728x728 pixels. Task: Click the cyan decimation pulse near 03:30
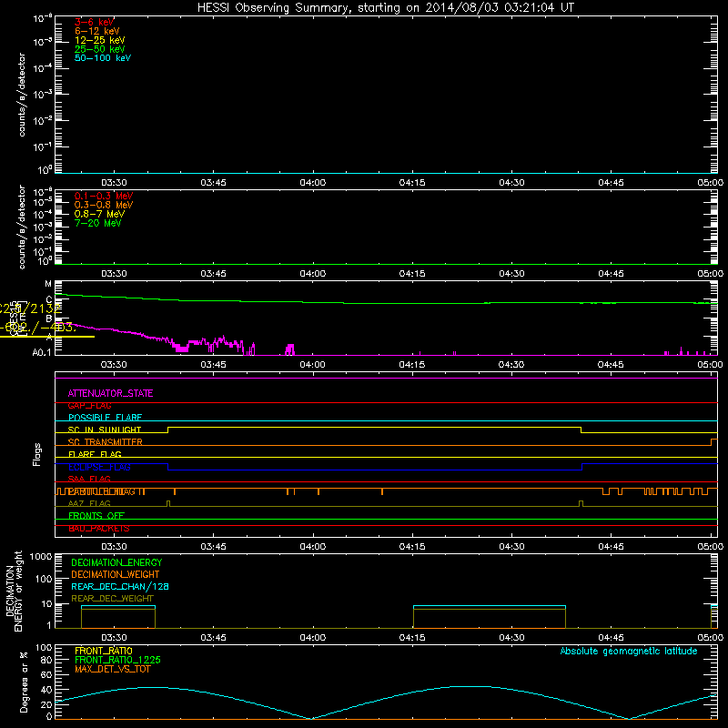(118, 606)
